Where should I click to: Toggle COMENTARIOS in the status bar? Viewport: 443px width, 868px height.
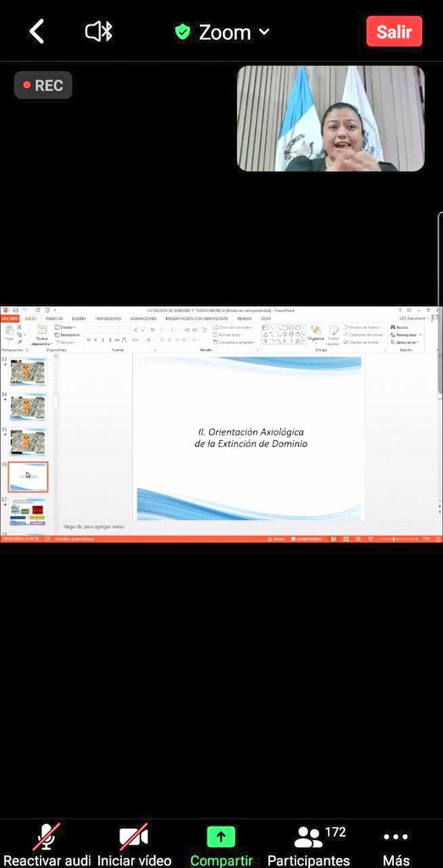click(306, 538)
